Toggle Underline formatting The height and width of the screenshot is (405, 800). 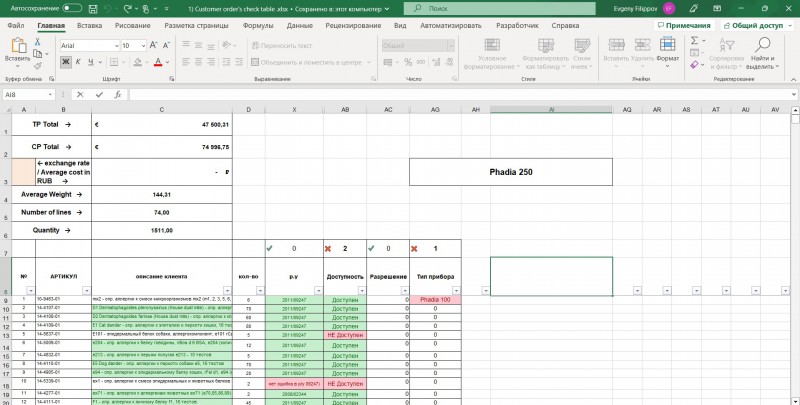(90, 62)
